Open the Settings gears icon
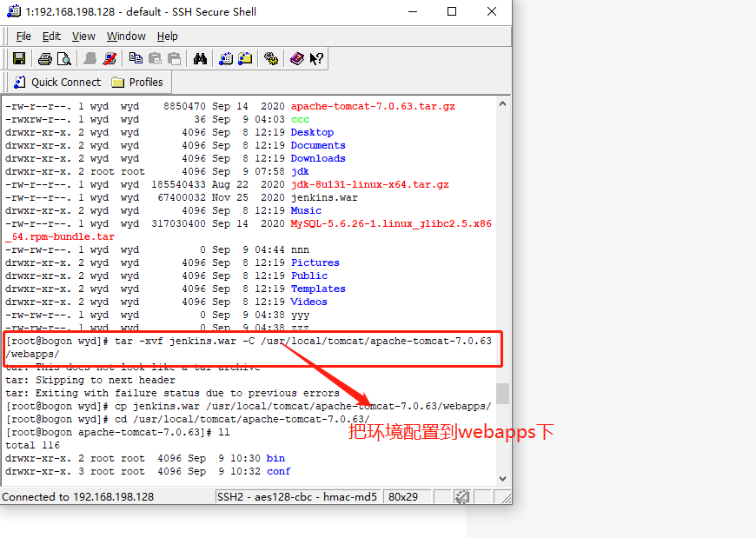 (271, 59)
